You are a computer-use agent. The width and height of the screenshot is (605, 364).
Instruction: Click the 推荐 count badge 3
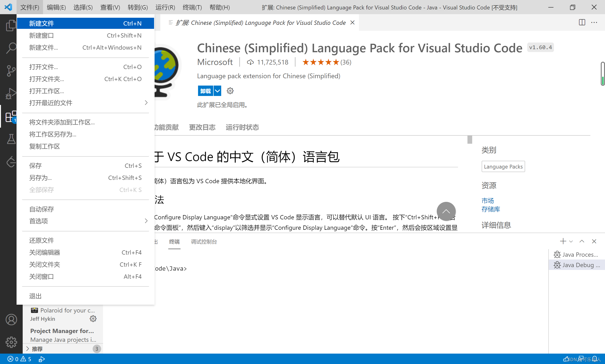click(x=97, y=349)
